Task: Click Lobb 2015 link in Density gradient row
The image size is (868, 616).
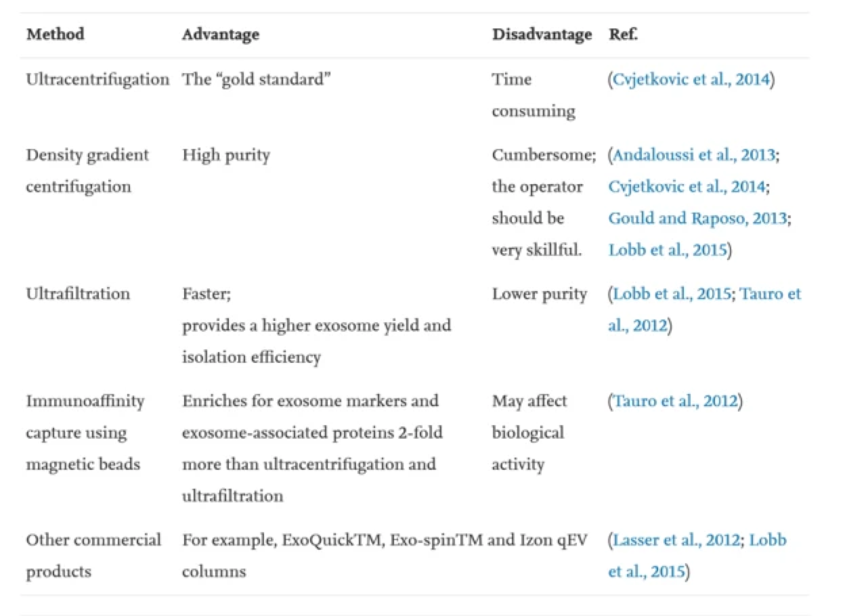Action: click(667, 250)
